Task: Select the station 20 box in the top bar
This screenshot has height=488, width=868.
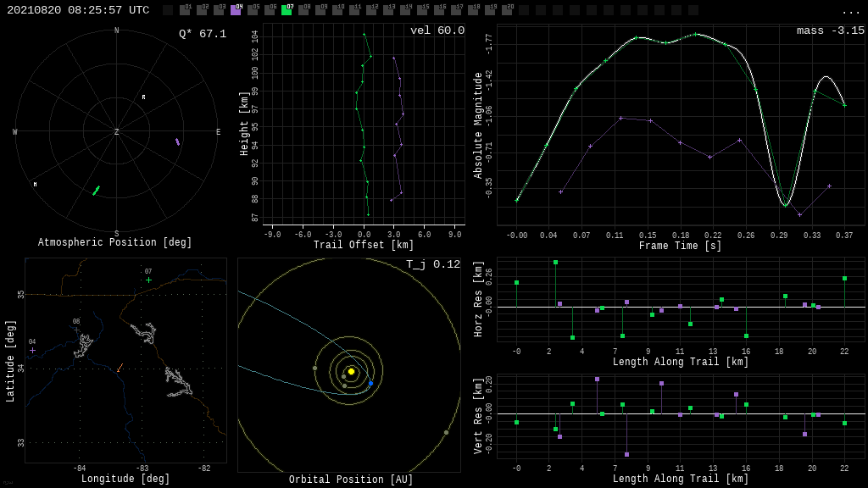Action: (x=507, y=10)
